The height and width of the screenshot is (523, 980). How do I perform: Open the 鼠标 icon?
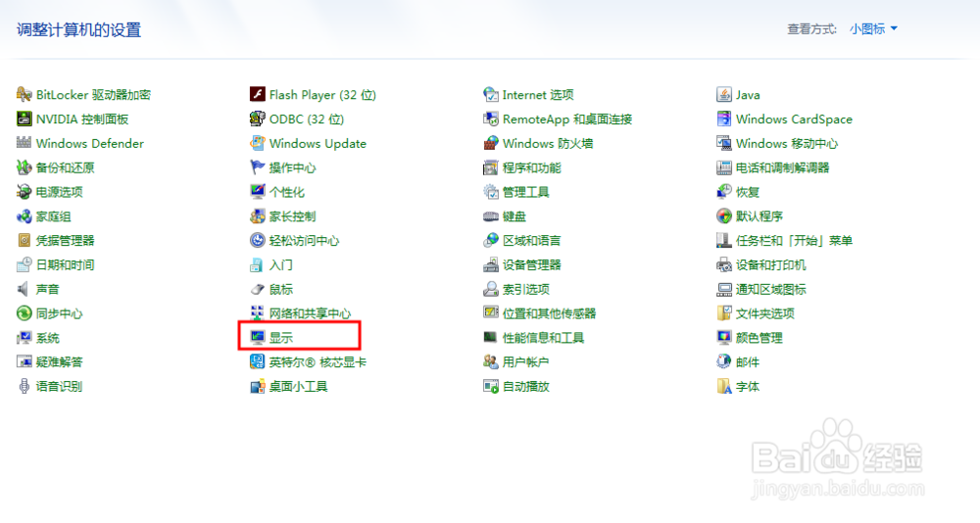[257, 289]
